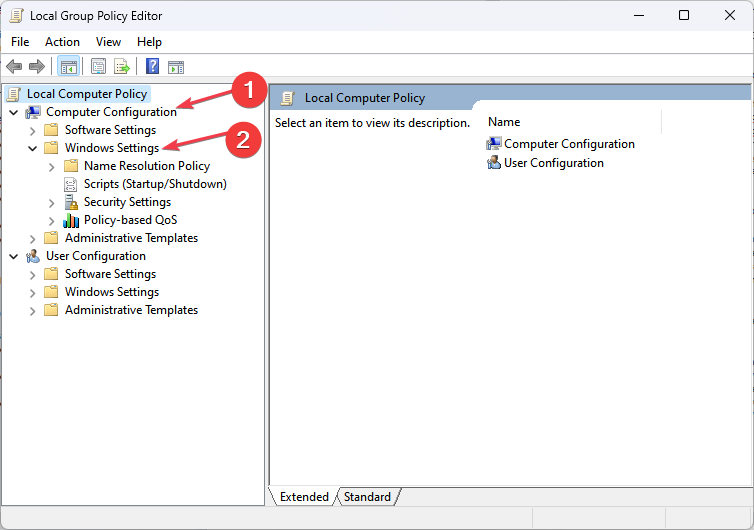Switch to the Extended tab
754x530 pixels.
pos(304,496)
